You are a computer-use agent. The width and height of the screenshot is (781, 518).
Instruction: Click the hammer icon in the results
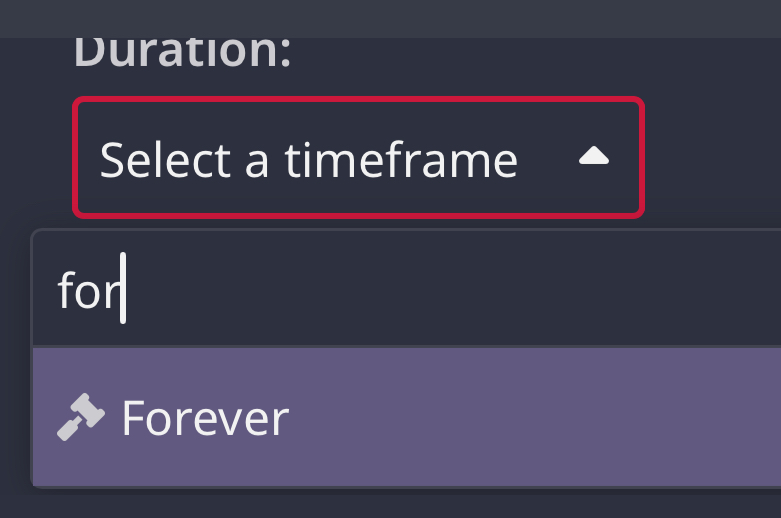pos(80,418)
